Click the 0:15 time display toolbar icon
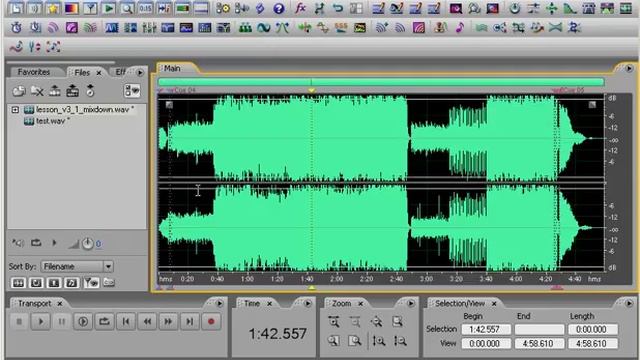 tap(145, 8)
